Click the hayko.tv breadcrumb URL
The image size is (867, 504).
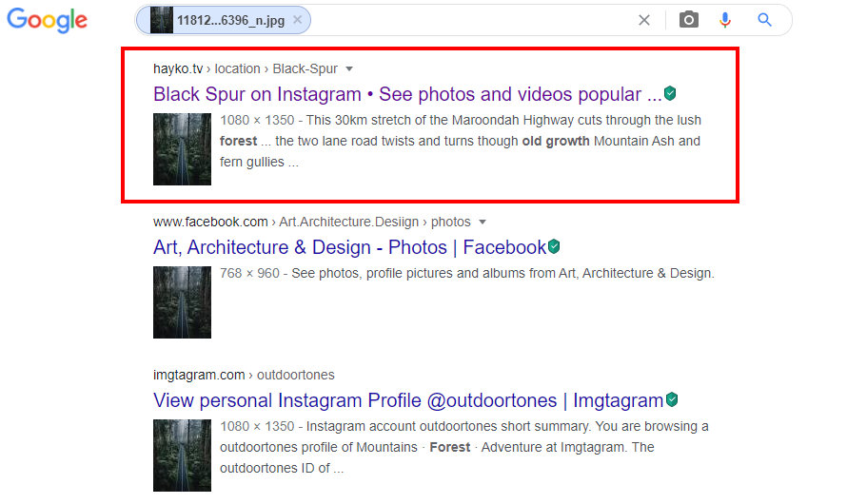[x=246, y=68]
